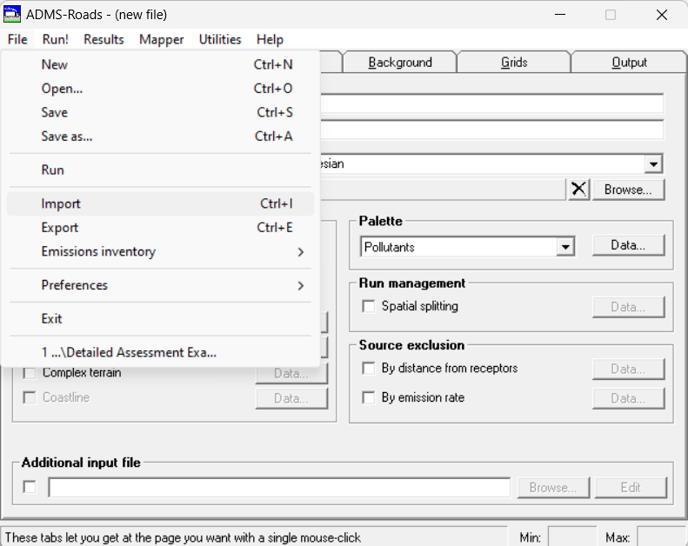The width and height of the screenshot is (688, 546).
Task: Tick the By distance from receptors checkbox
Action: (x=368, y=368)
